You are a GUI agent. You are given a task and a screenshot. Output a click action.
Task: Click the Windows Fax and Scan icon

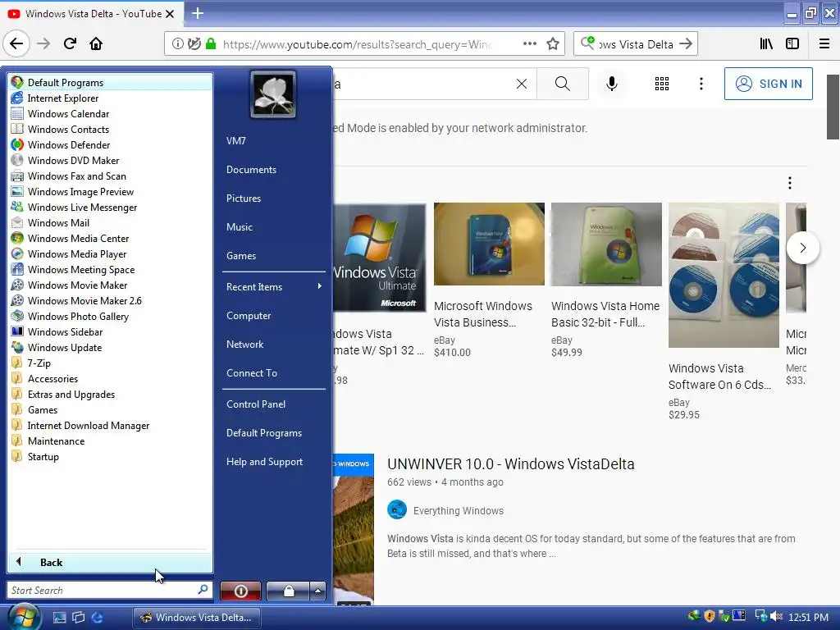[17, 176]
